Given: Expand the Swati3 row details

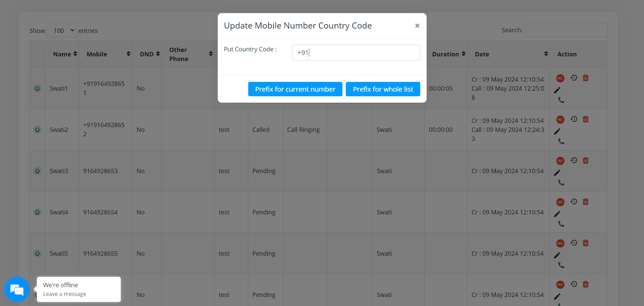Looking at the screenshot, I should 37,171.
